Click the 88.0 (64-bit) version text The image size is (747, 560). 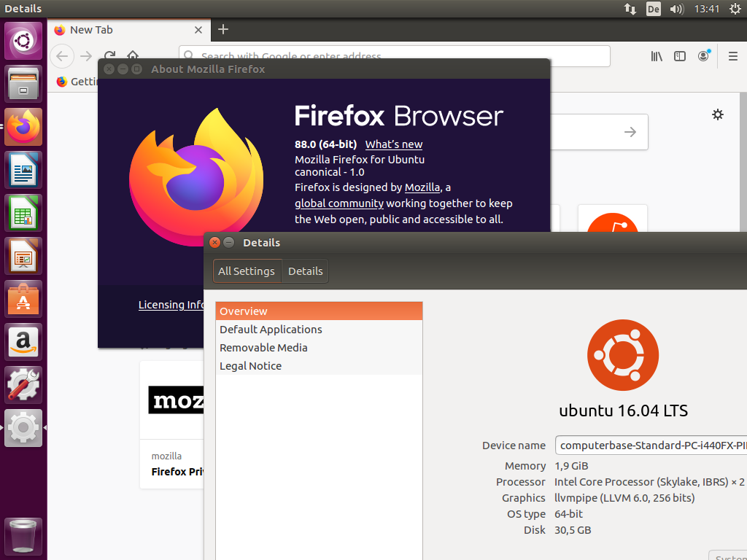point(325,144)
